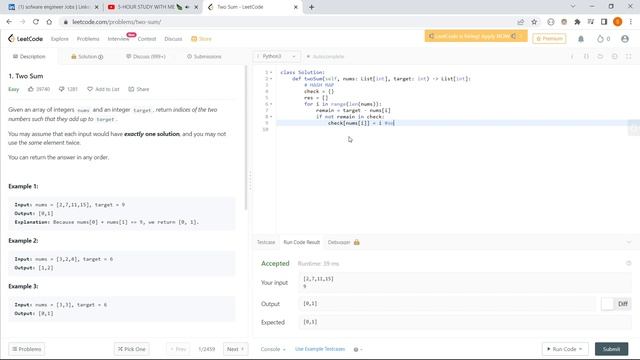640x360 pixels.
Task: Click the Run Code button
Action: [565, 349]
